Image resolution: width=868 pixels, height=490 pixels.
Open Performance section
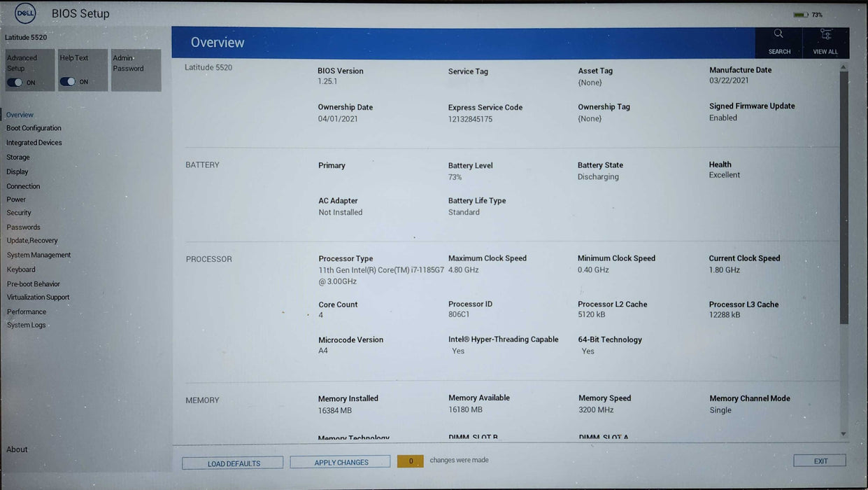pyautogui.click(x=27, y=312)
